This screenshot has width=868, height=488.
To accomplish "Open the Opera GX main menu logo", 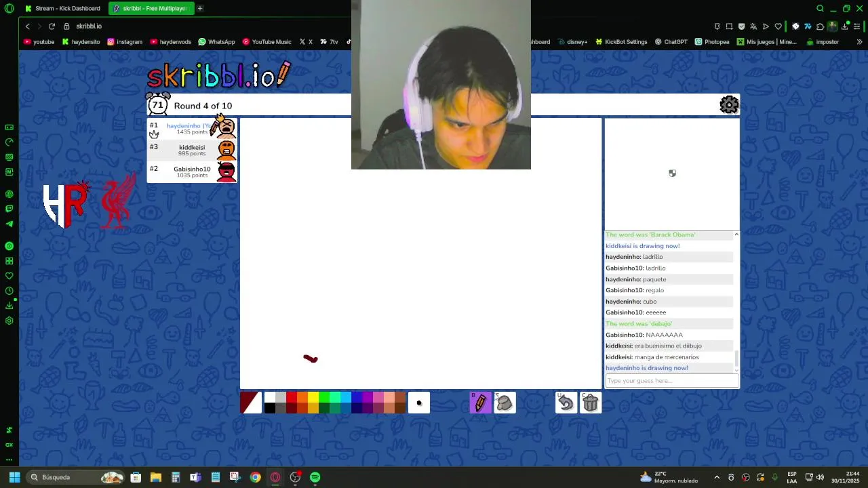I will click(9, 8).
